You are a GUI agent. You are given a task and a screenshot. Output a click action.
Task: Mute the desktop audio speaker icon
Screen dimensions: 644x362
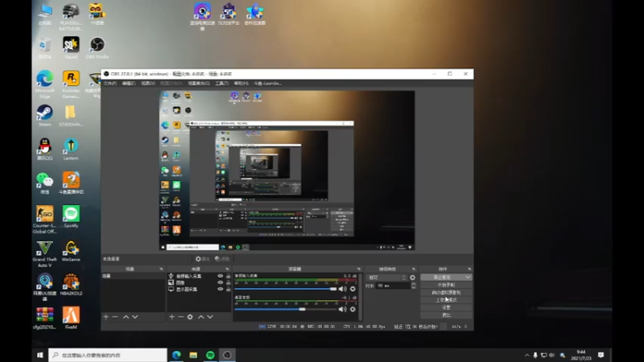point(343,309)
